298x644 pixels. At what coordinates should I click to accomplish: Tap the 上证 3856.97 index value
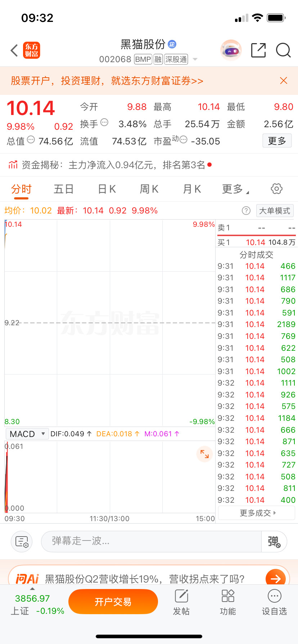coord(32,598)
